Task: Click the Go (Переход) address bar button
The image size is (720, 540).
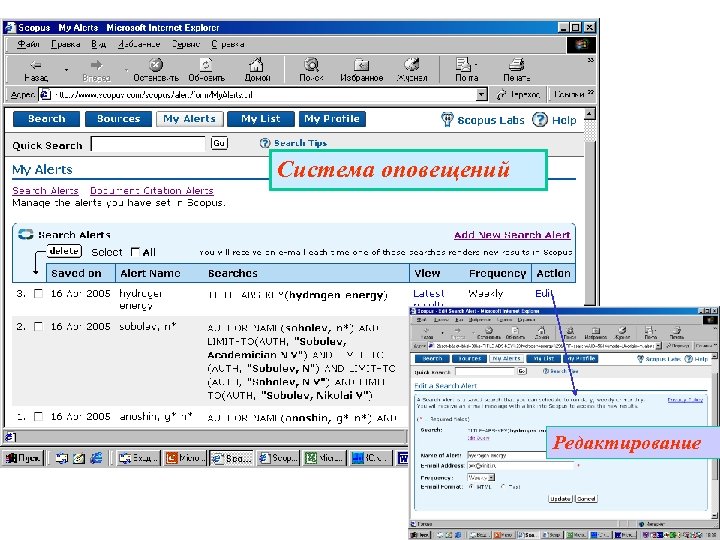Action: [x=518, y=95]
